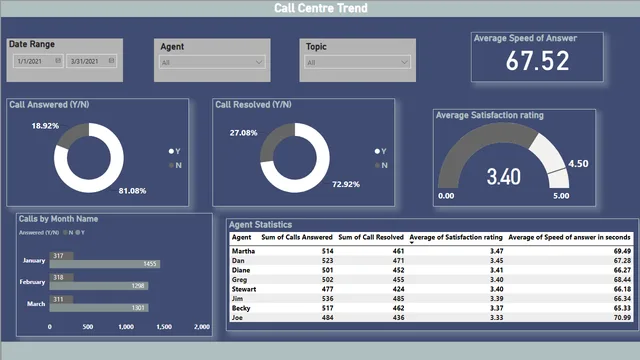Sort by Average of Satisfaction rating column
Image resolution: width=640 pixels, height=360 pixels.
coord(456,237)
